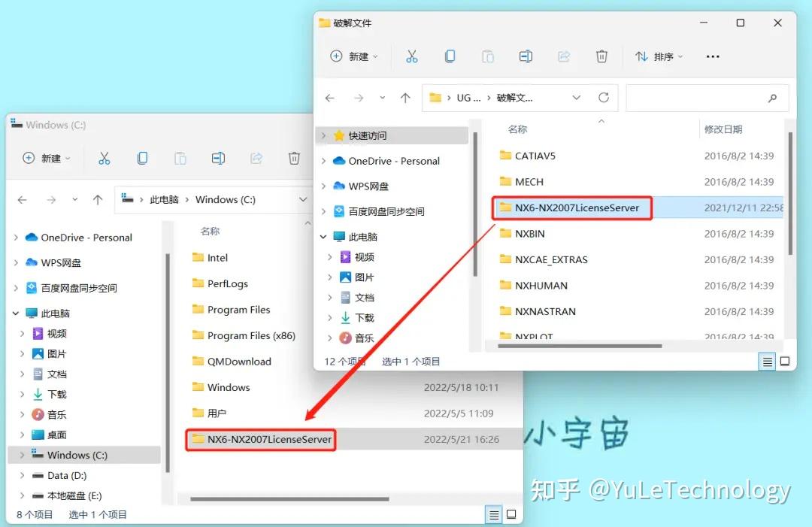Navigate up using the up arrow
The width and height of the screenshot is (812, 527).
[404, 98]
